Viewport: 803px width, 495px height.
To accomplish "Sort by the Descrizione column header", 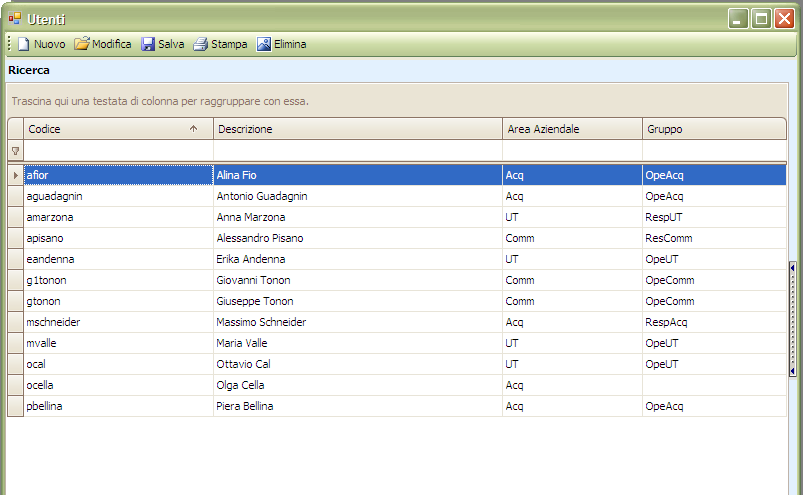I will (357, 129).
